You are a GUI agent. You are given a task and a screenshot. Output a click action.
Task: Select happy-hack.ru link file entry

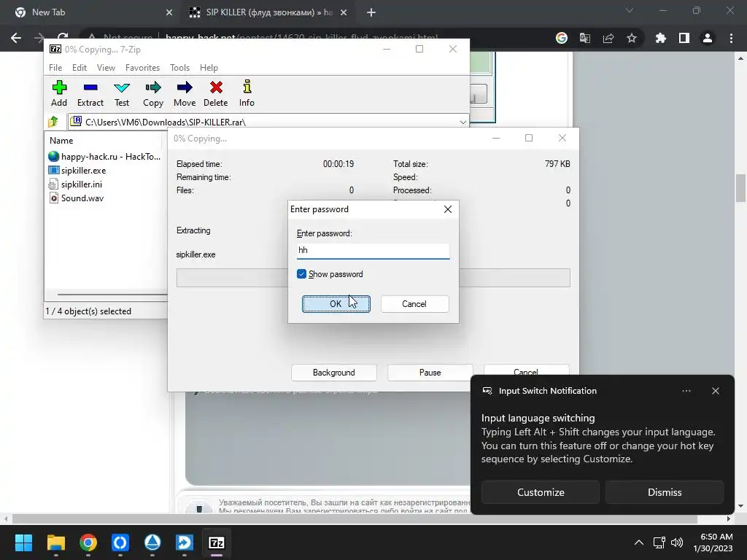[105, 157]
